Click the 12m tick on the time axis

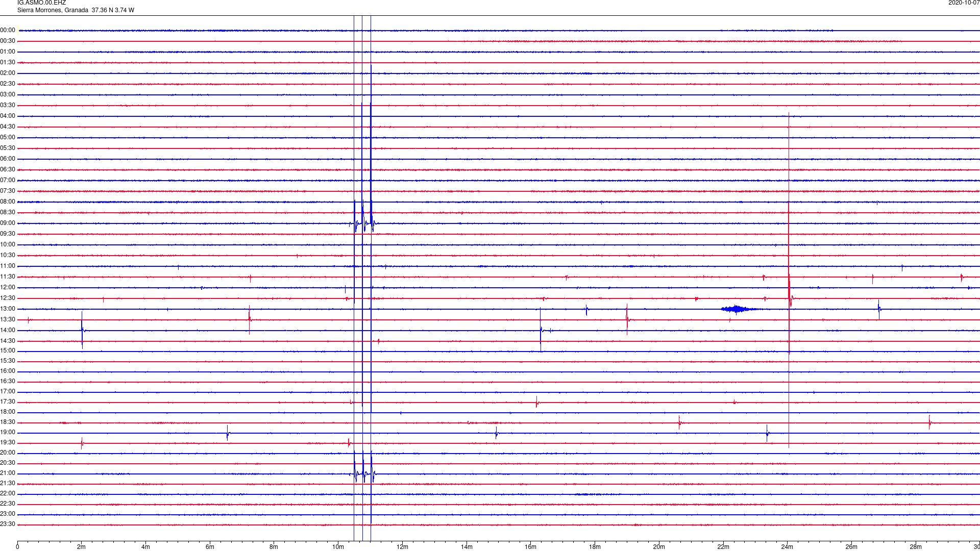(x=402, y=547)
